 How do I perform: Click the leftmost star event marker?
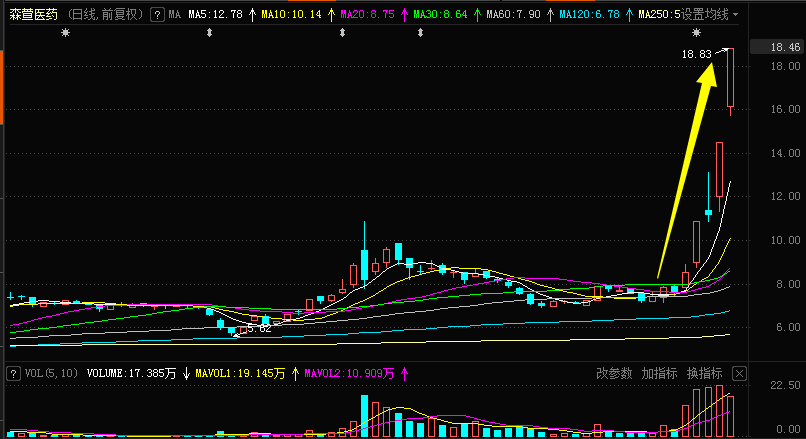click(x=66, y=34)
